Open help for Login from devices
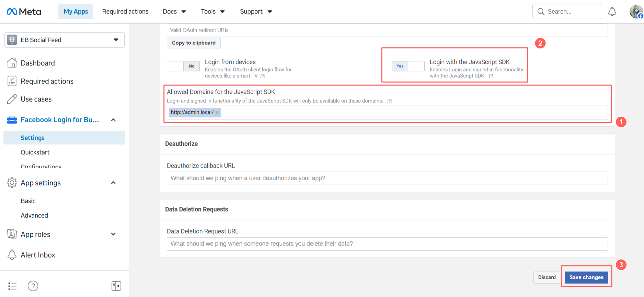 pos(262,76)
